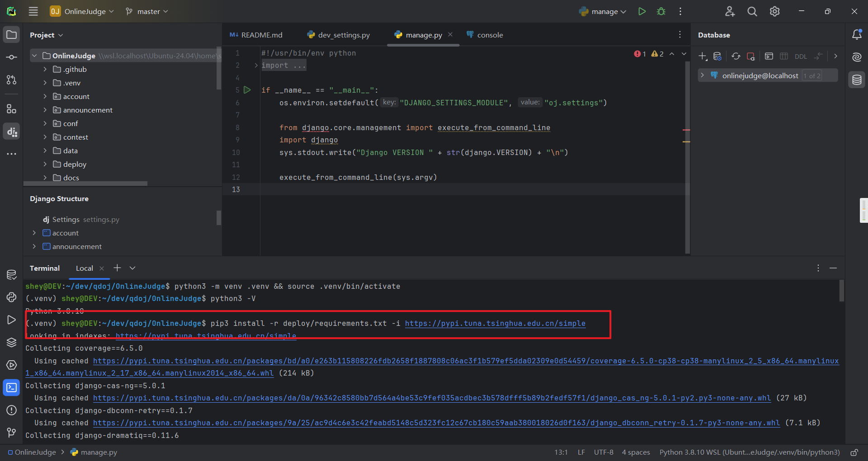The width and height of the screenshot is (868, 461).
Task: Close the Local terminal tab
Action: (x=102, y=268)
